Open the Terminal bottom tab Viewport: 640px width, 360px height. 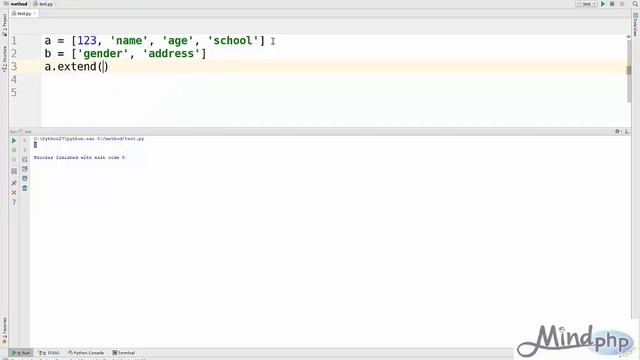[124, 353]
